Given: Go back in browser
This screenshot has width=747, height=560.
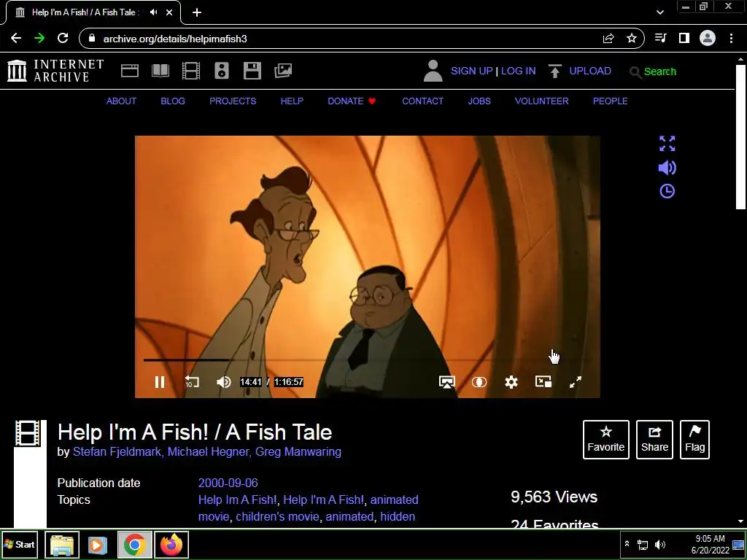Looking at the screenshot, I should (x=16, y=38).
